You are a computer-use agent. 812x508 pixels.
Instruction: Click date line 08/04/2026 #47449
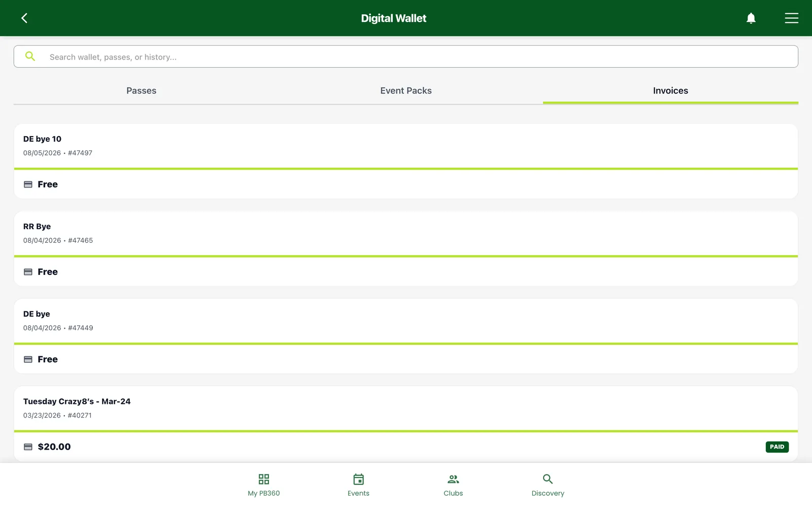pos(58,328)
